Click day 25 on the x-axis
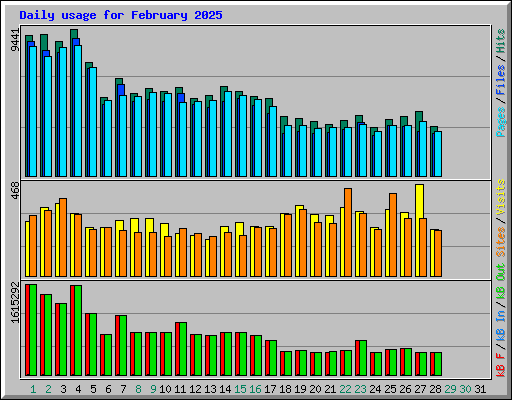This screenshot has height=400, width=512. click(x=390, y=389)
